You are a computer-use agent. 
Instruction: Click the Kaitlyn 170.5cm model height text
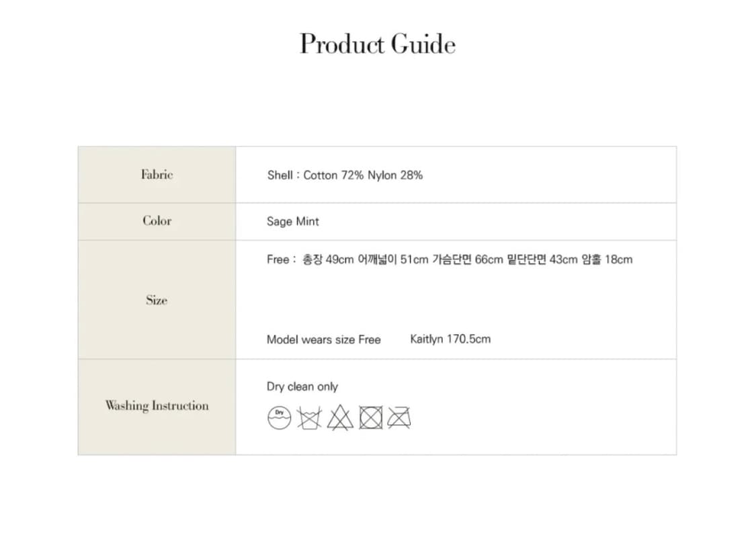tap(450, 339)
